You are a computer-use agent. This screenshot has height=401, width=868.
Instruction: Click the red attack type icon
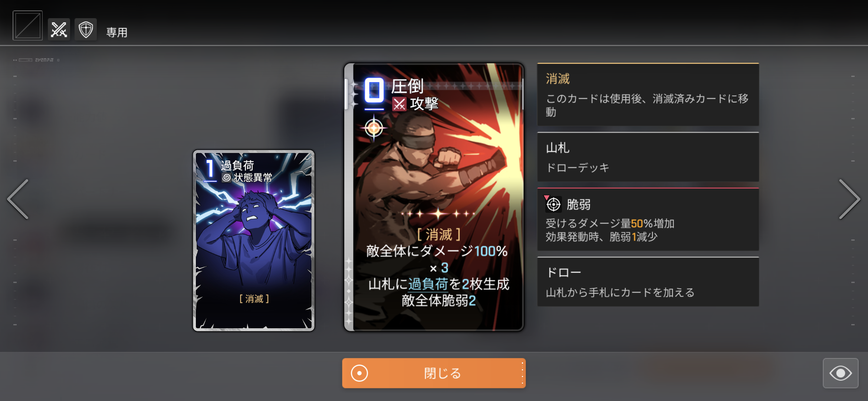pyautogui.click(x=400, y=104)
